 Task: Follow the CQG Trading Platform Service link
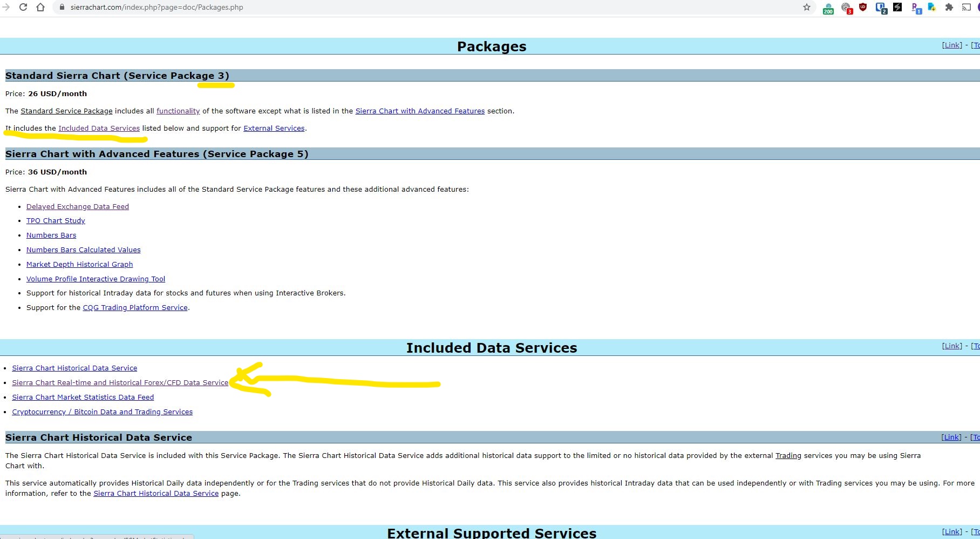pos(135,308)
